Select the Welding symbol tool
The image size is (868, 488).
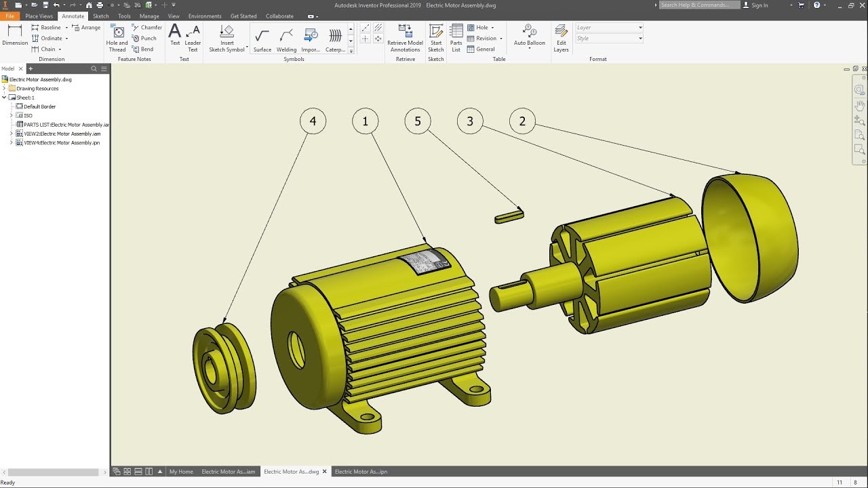[x=286, y=38]
